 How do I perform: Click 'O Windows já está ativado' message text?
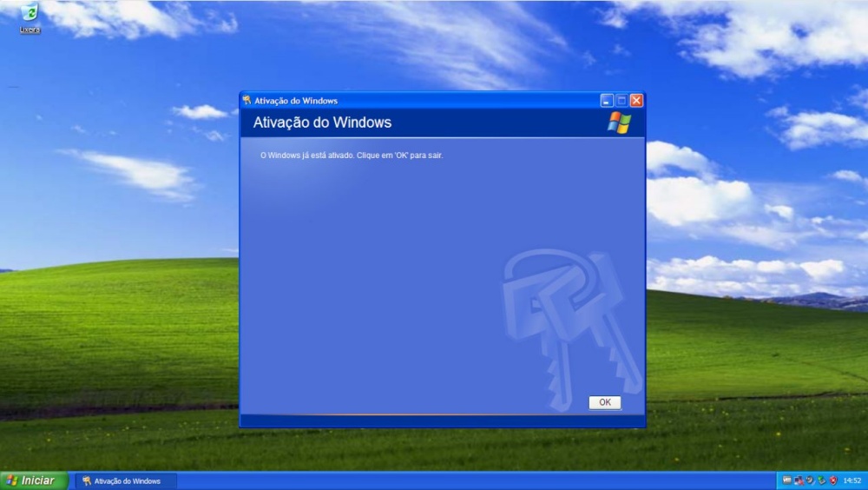click(x=352, y=156)
